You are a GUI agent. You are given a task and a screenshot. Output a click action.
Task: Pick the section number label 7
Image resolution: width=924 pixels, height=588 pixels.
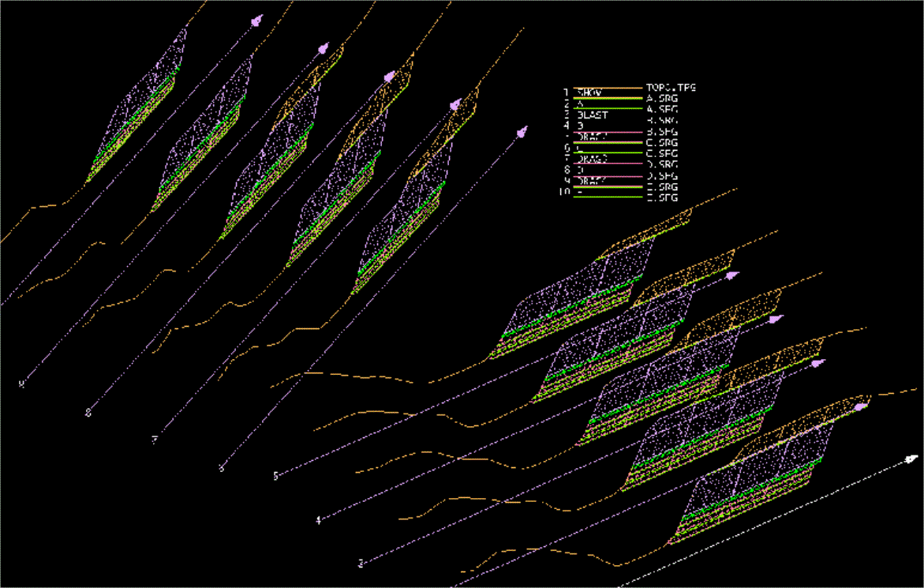(x=155, y=440)
